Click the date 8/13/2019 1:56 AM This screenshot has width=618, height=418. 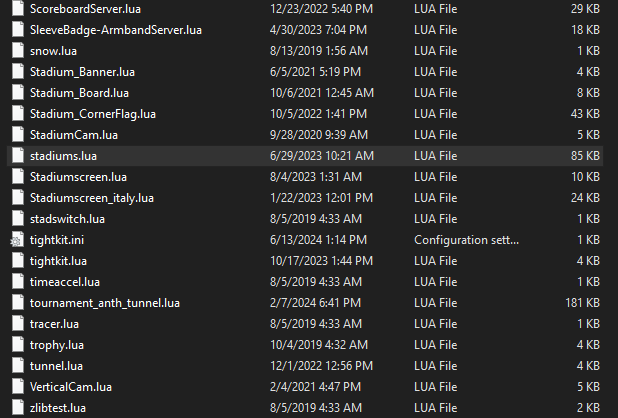pos(318,51)
